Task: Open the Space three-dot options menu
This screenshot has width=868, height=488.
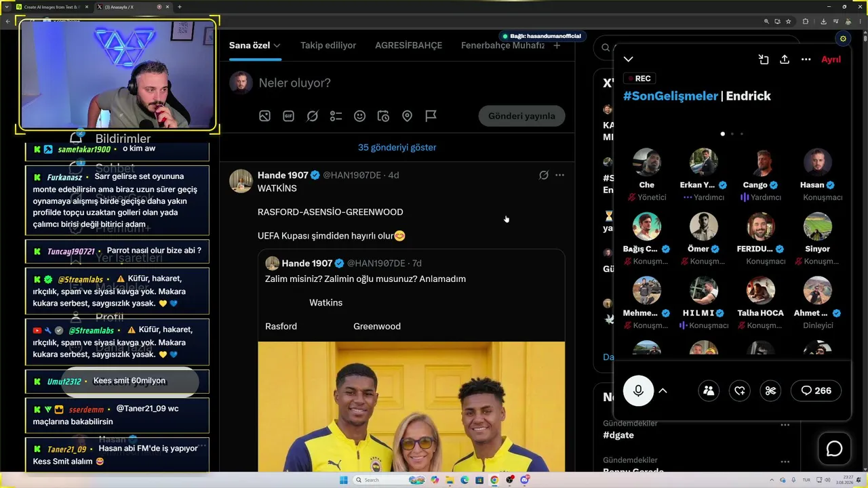Action: 806,60
